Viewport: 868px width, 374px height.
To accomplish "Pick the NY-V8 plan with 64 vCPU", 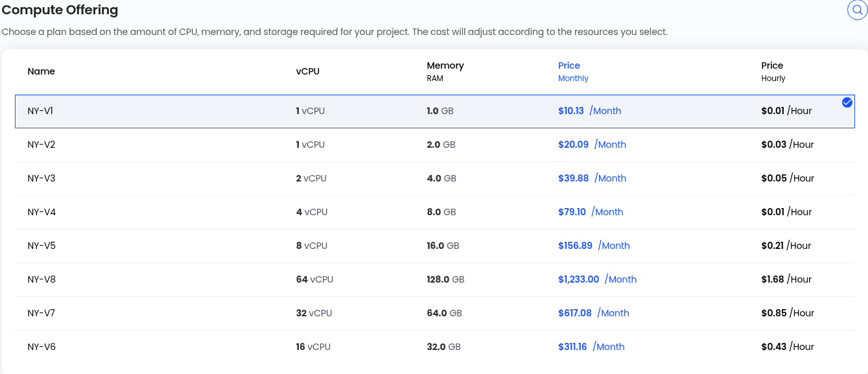I will (x=435, y=280).
